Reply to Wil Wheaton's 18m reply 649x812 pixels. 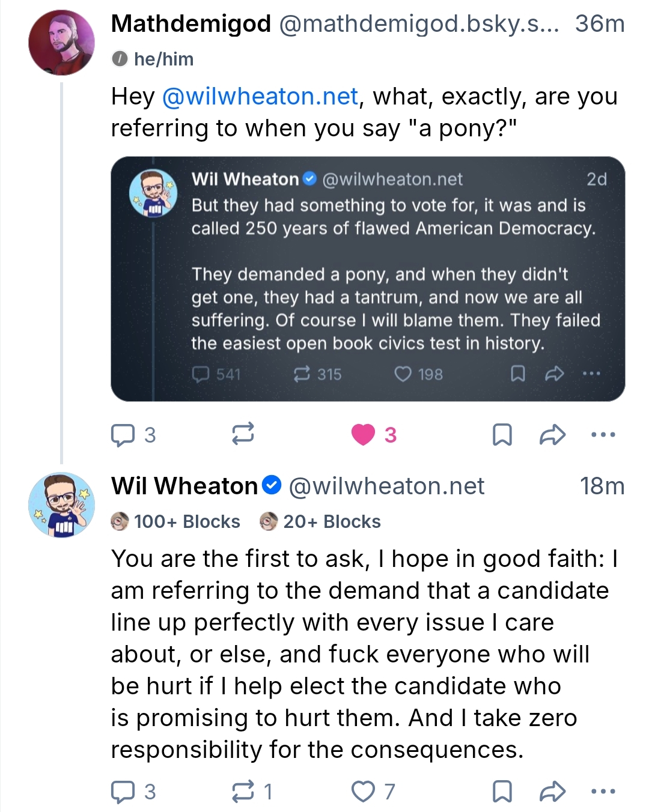tap(123, 792)
